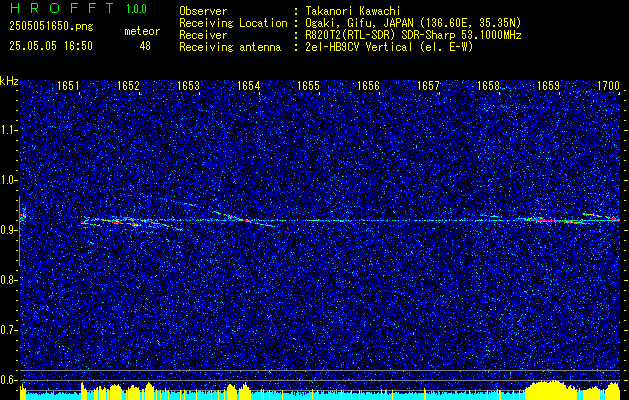The image size is (629, 400).
Task: Click the meteor count 48
Action: 145,46
